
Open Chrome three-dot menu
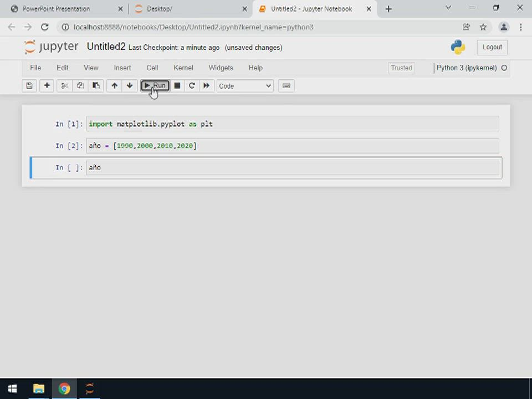(521, 27)
